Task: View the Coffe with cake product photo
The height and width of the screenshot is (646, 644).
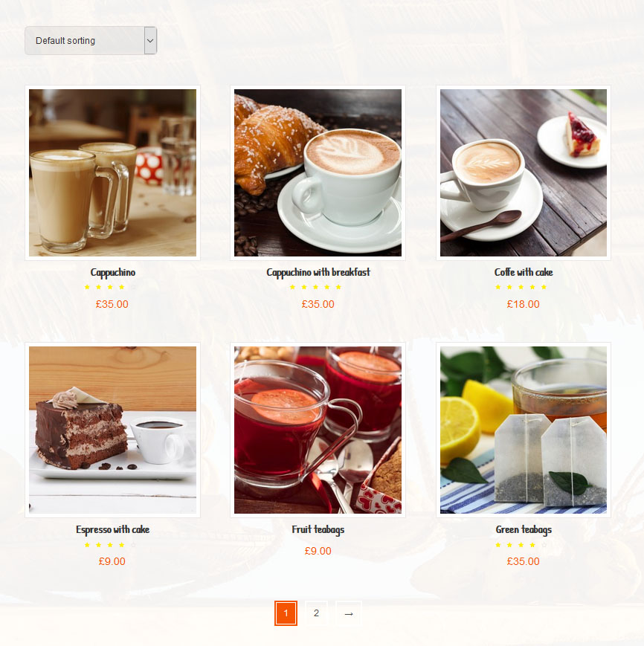Action: 524,172
